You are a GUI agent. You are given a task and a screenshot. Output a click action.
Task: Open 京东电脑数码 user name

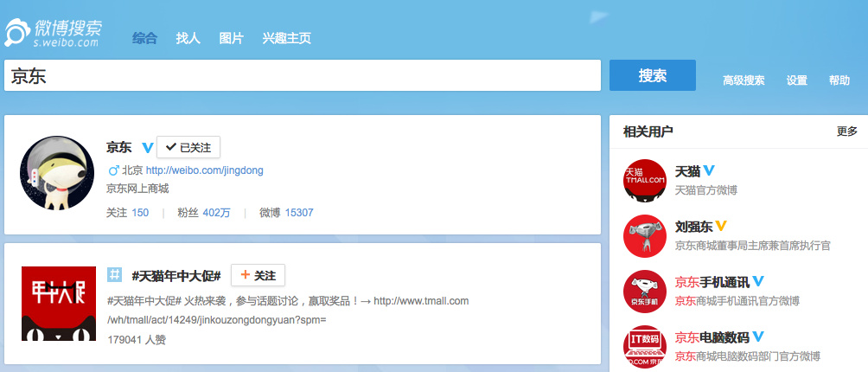coord(712,337)
